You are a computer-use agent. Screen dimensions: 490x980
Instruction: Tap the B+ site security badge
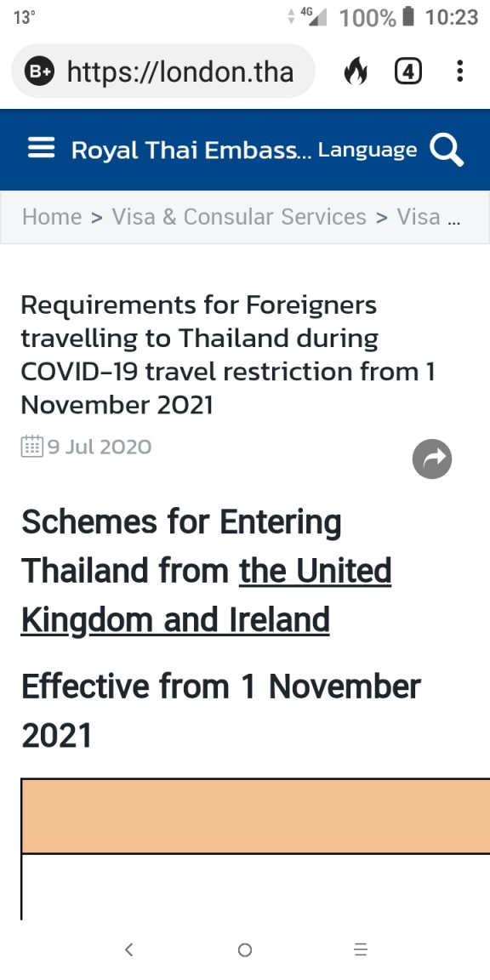tap(39, 71)
